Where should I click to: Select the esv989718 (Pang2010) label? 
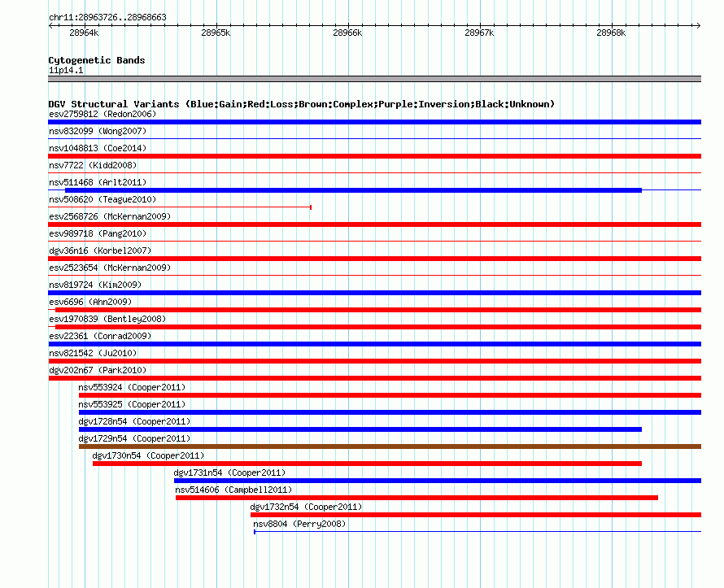point(98,233)
